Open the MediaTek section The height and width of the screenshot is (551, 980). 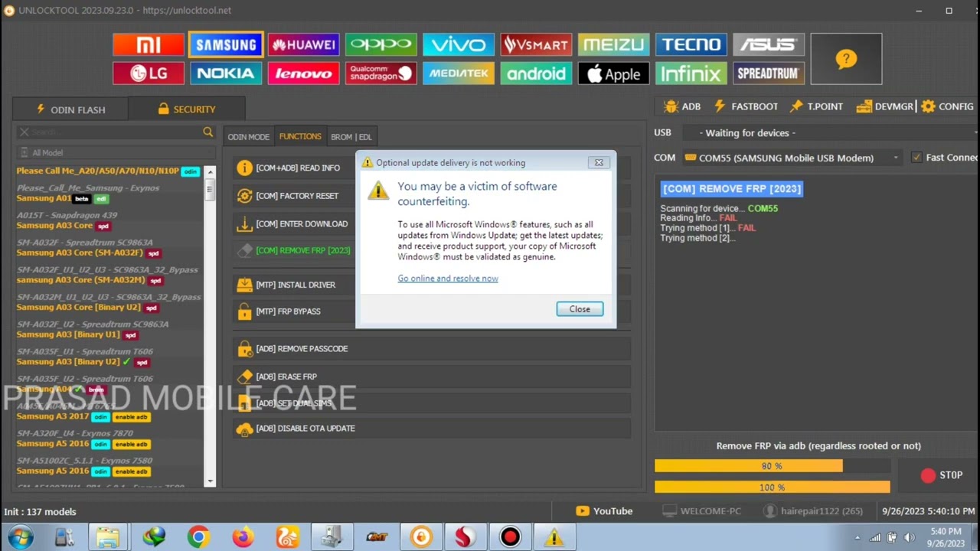click(x=459, y=73)
